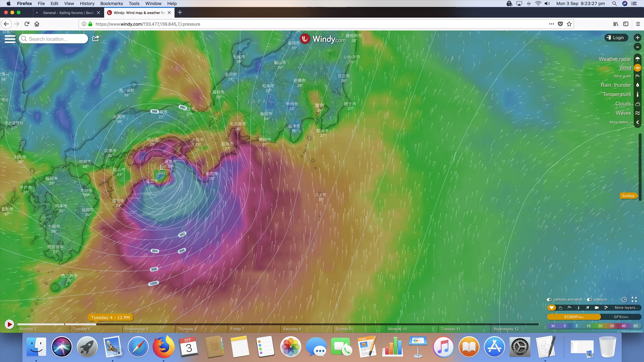Click Thursday 6 on the timeline

[187, 329]
